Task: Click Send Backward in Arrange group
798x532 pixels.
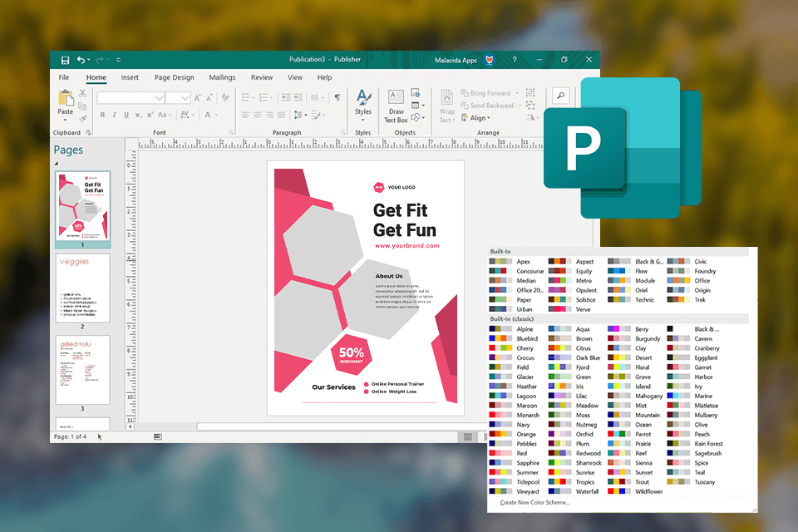Action: (x=488, y=106)
